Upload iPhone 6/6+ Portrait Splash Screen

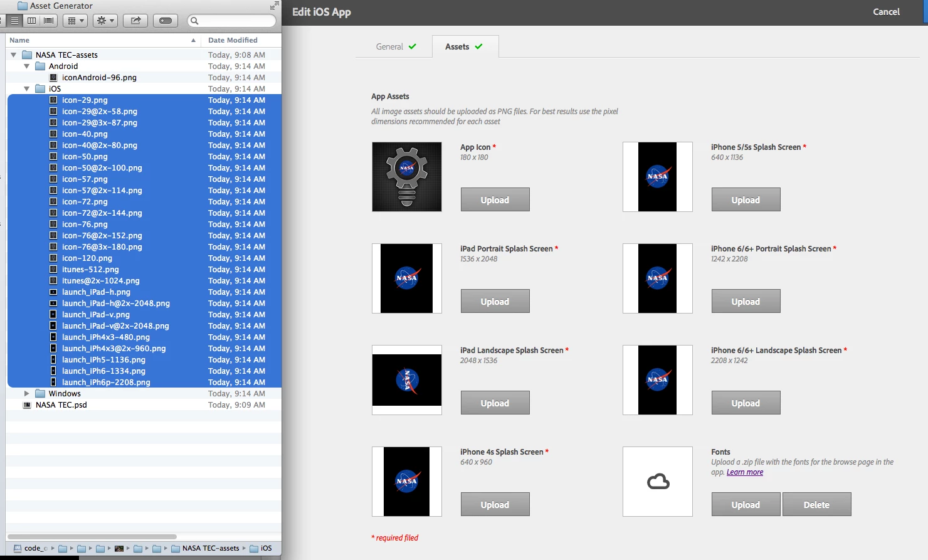[x=746, y=301]
